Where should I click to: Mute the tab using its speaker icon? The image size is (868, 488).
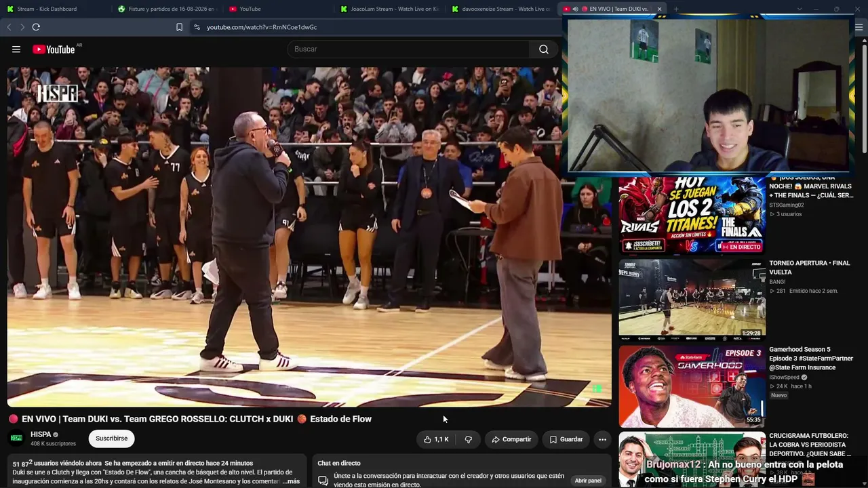575,9
